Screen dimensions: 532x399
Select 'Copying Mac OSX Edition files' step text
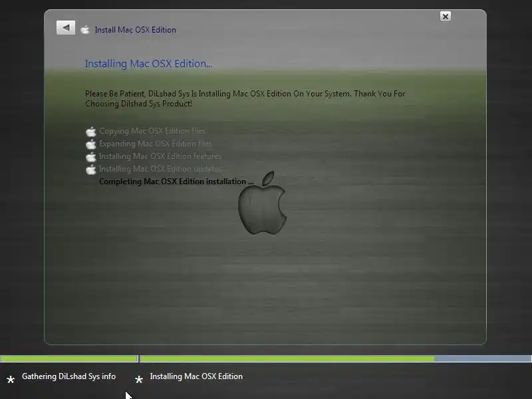tap(152, 131)
